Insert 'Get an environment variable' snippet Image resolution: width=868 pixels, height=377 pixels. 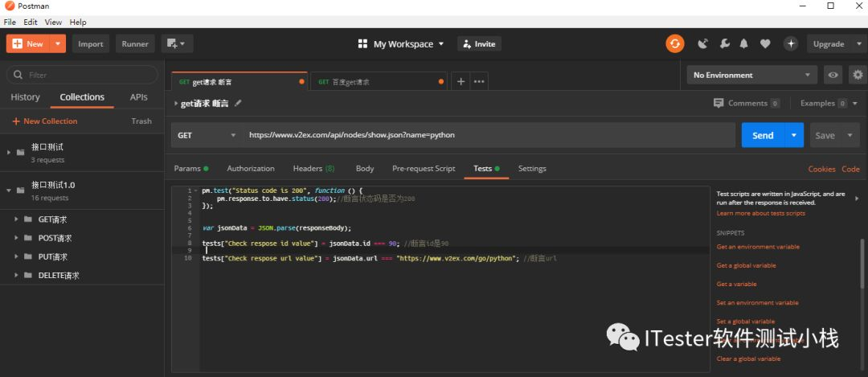[758, 247]
